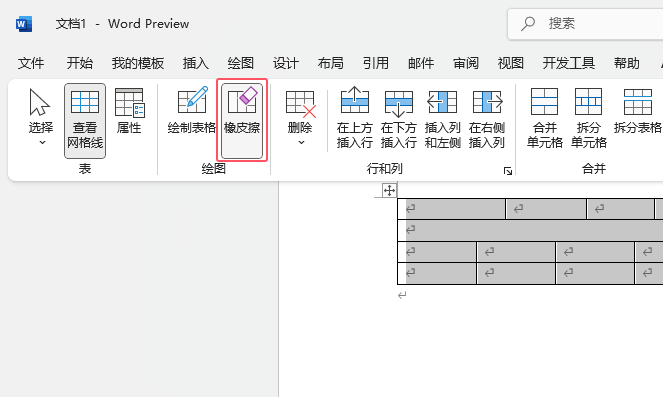Click the table move handle
The width and height of the screenshot is (663, 397).
[x=389, y=190]
